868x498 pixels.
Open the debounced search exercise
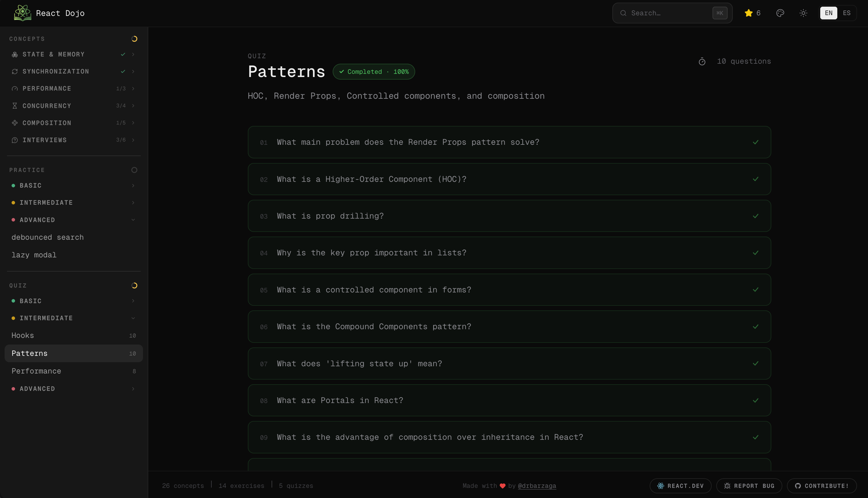(74, 237)
